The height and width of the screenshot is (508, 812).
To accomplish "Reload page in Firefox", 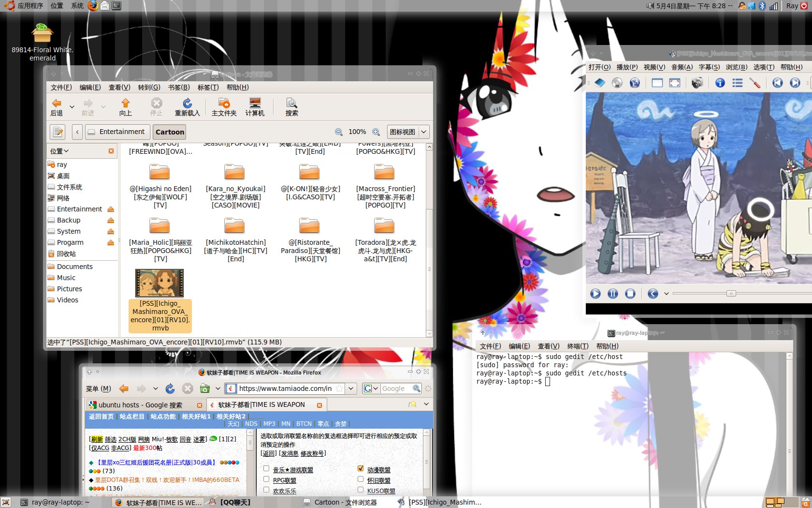I will (x=170, y=388).
